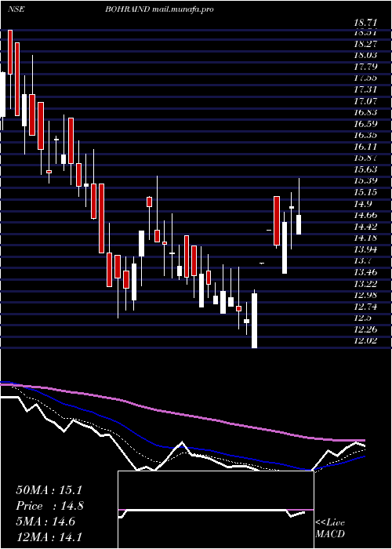Click the Price : 14.8 readout
The image size is (392, 549).
tap(49, 506)
